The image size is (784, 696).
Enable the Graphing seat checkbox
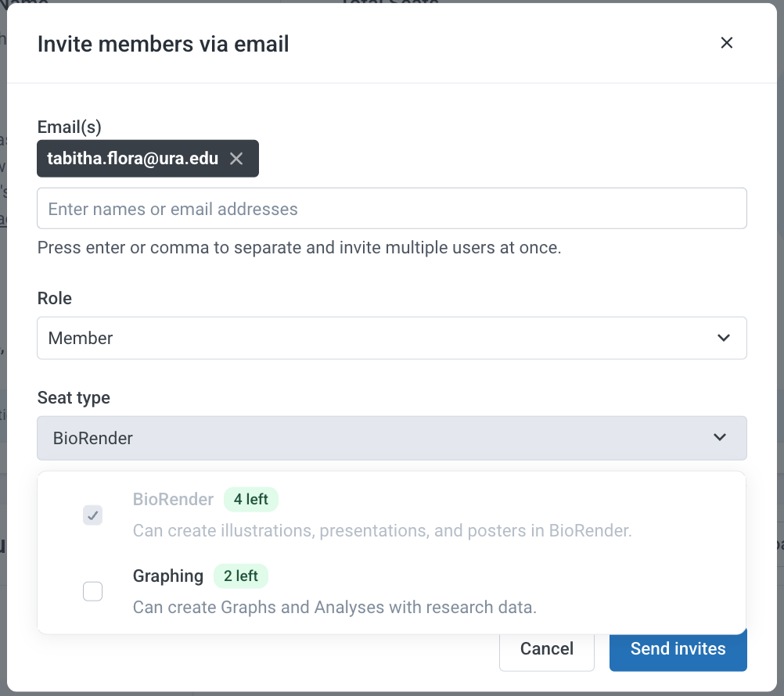pos(92,591)
